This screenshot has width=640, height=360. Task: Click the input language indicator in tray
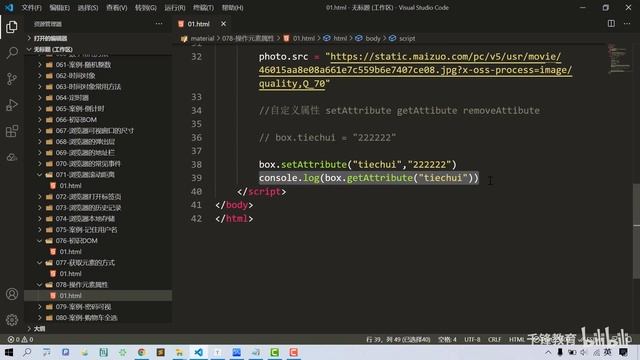pyautogui.click(x=608, y=352)
